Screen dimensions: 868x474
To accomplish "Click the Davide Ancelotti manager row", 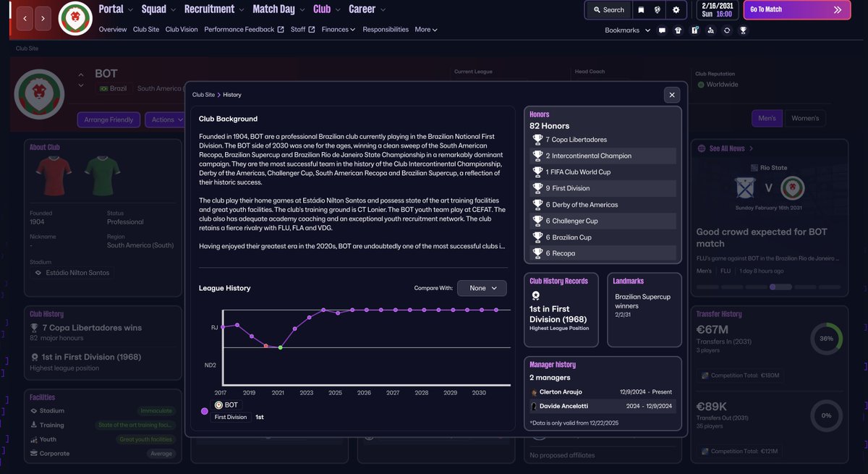I will (603, 406).
